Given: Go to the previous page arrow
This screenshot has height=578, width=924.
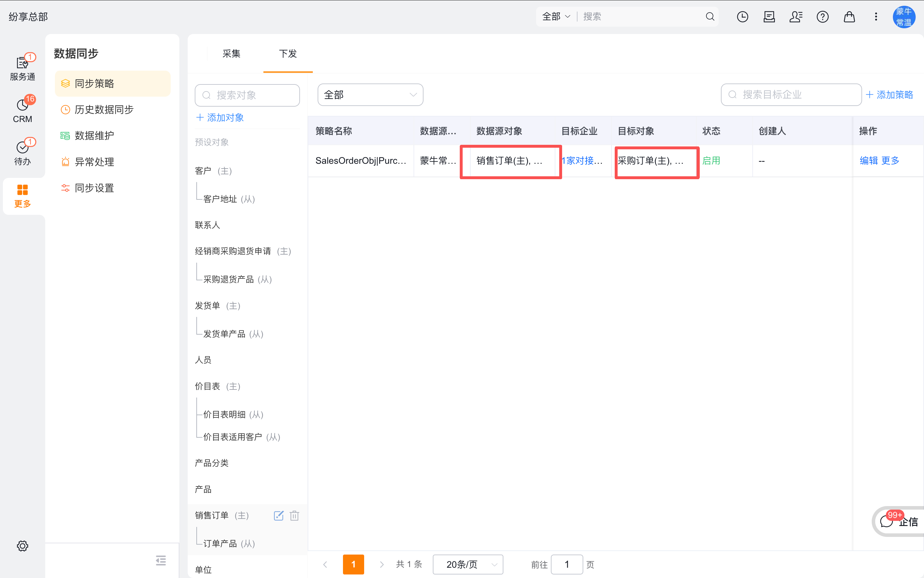Looking at the screenshot, I should click(325, 564).
